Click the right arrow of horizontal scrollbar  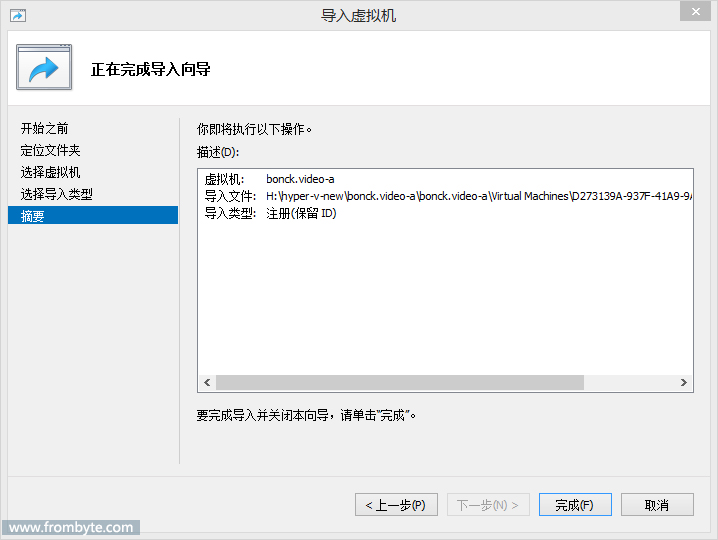(x=684, y=383)
